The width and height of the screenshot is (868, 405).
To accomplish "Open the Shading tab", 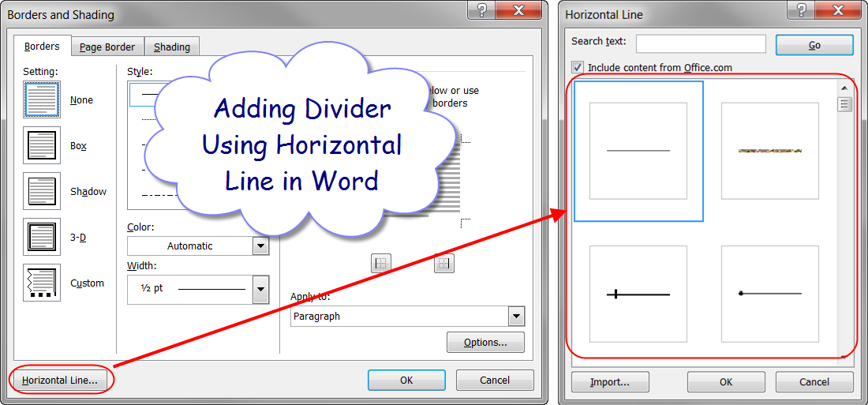I will 172,47.
